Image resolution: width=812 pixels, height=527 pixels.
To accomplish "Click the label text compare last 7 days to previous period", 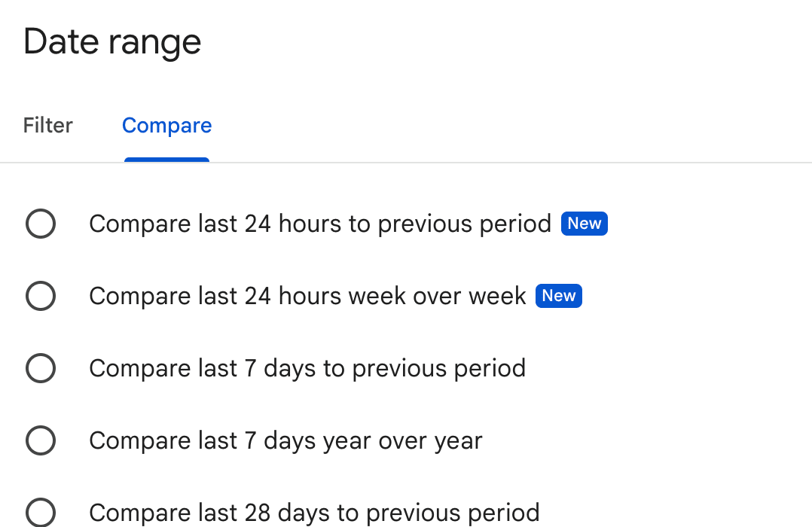I will coord(307,368).
